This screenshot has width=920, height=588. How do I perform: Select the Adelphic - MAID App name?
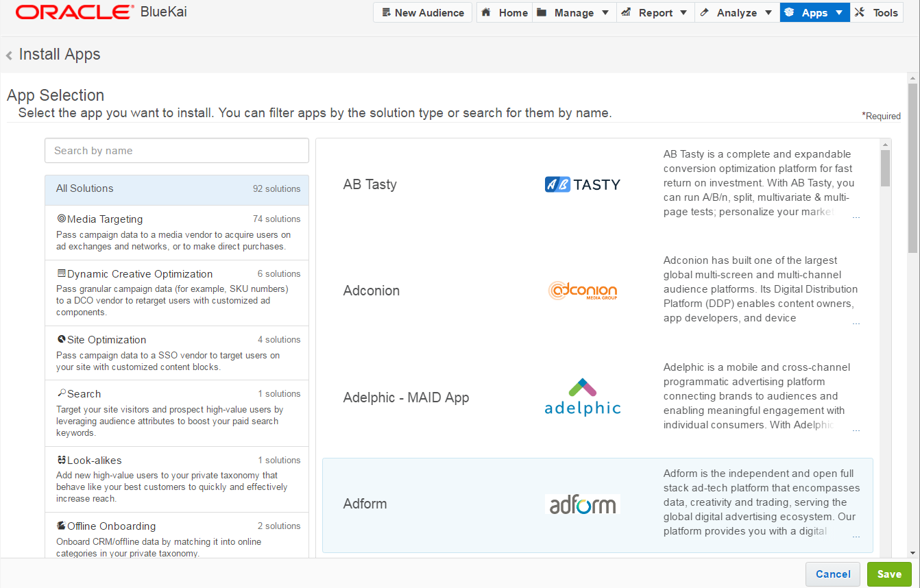click(407, 397)
